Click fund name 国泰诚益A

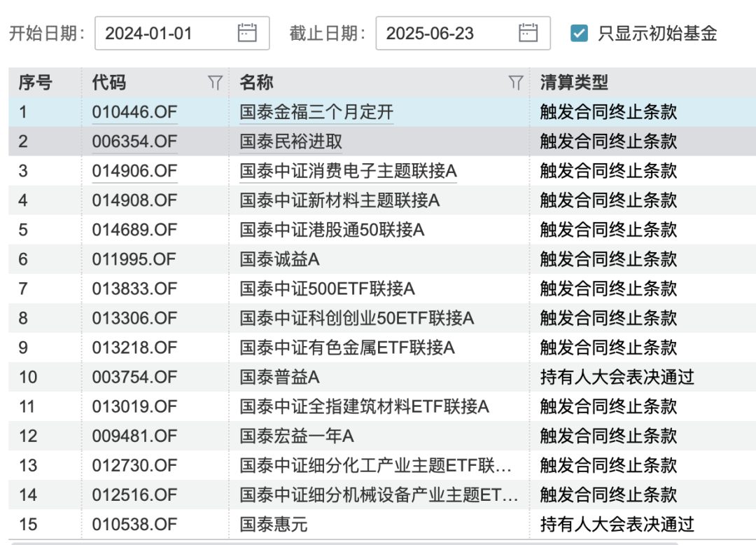point(279,259)
